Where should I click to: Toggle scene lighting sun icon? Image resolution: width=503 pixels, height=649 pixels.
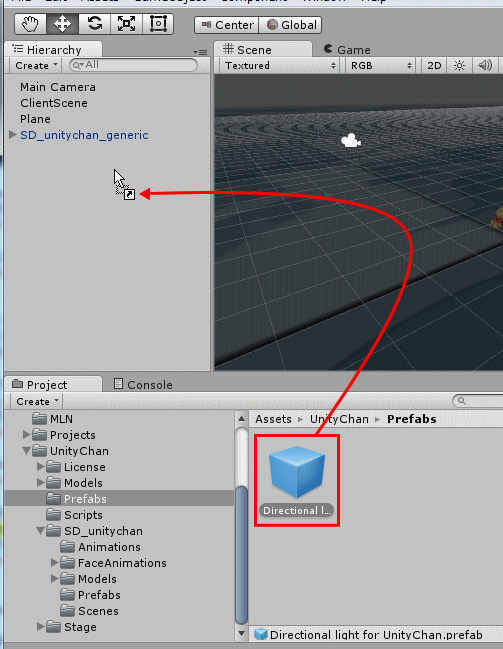[459, 65]
